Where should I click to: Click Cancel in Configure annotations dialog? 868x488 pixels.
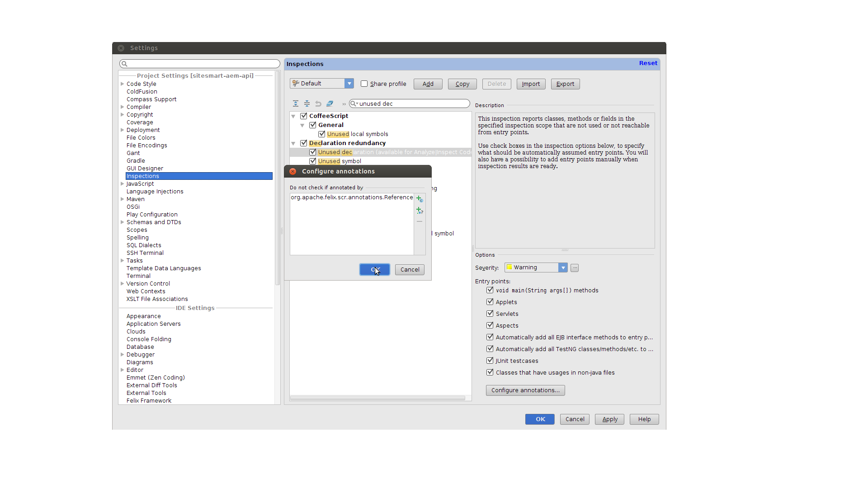click(x=410, y=270)
